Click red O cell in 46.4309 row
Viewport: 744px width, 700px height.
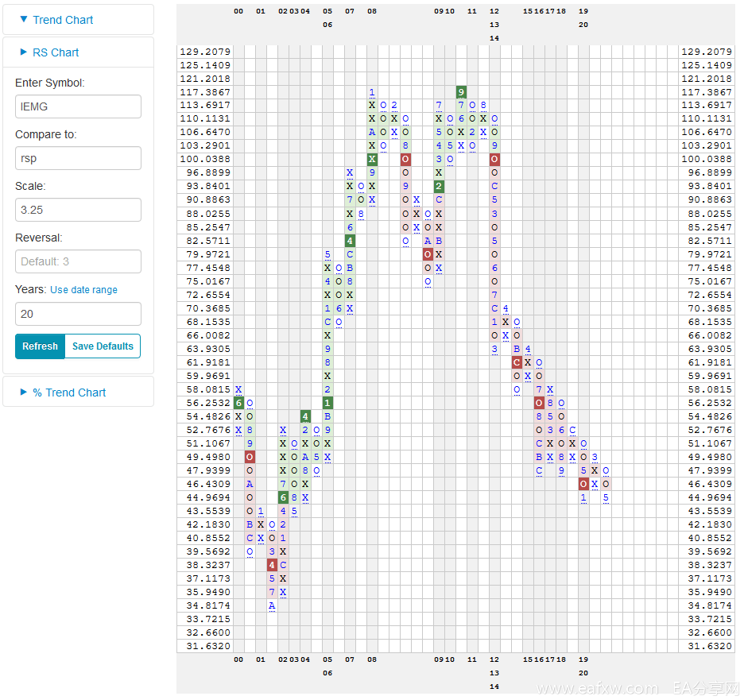[x=583, y=484]
